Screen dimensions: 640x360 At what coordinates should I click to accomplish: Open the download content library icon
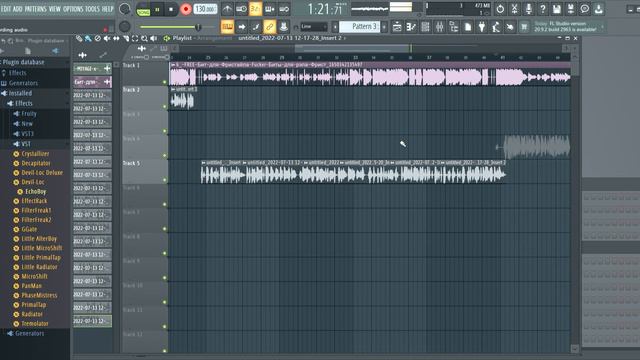point(599,9)
